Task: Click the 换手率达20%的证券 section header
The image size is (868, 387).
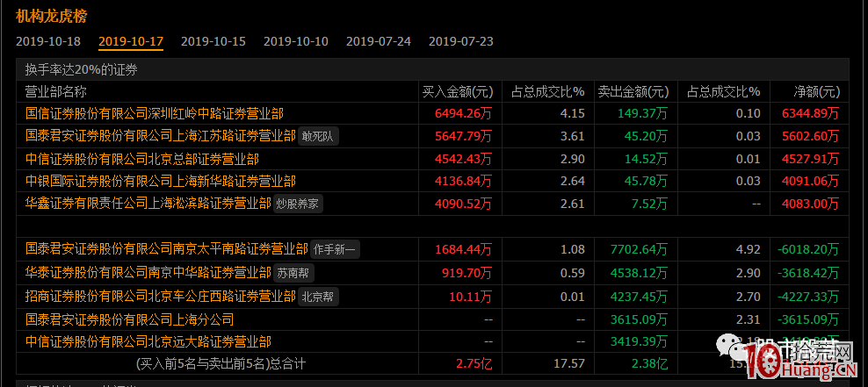Action: tap(82, 69)
